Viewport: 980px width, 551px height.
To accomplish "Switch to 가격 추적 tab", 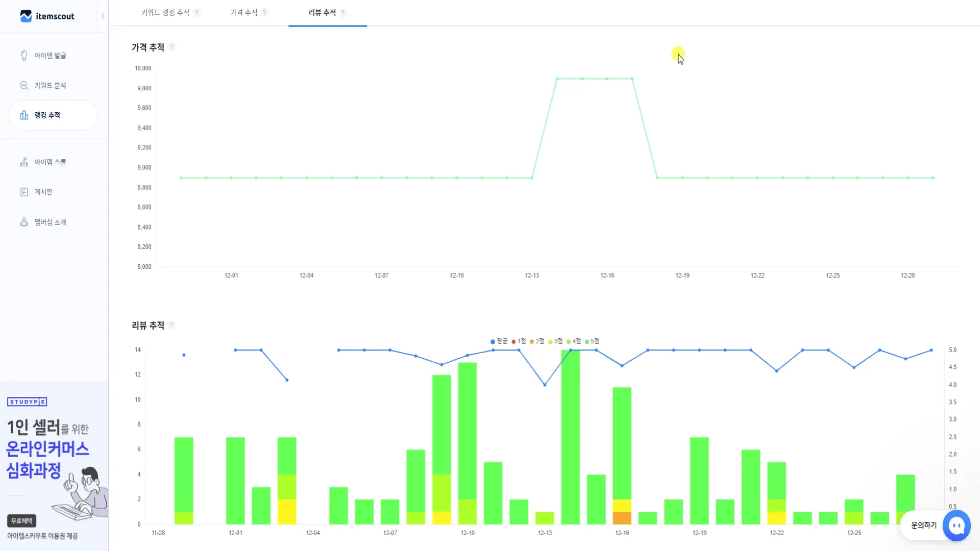I will (243, 13).
